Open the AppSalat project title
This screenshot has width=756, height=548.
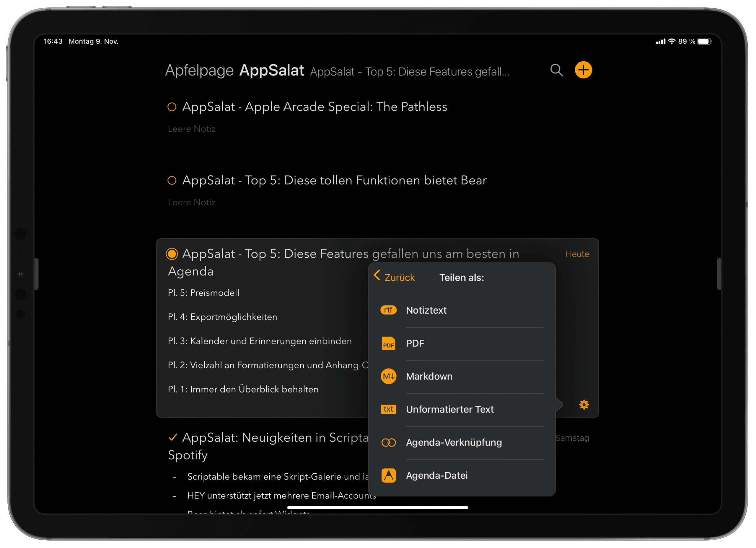click(271, 70)
